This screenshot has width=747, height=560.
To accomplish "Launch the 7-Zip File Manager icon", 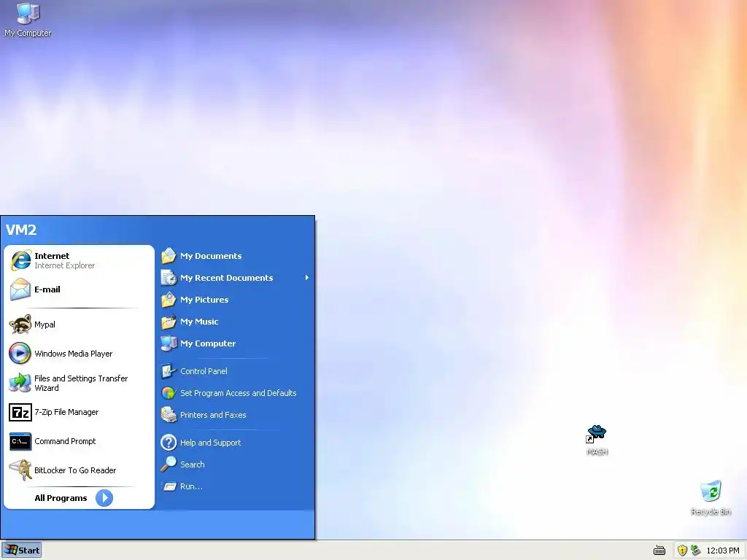I will pos(20,412).
